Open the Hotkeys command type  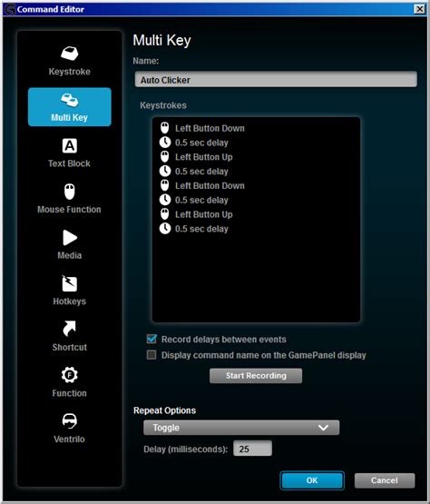point(69,291)
